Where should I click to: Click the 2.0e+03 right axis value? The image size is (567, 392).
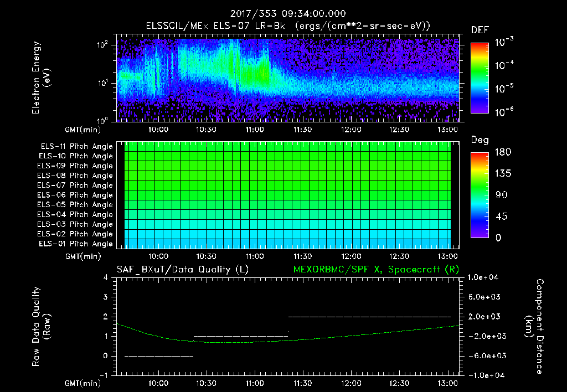coord(484,316)
